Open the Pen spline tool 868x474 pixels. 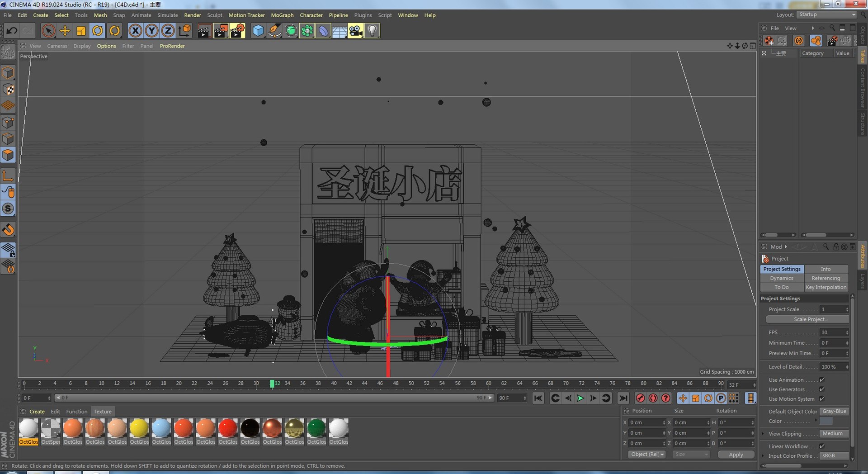tap(274, 31)
